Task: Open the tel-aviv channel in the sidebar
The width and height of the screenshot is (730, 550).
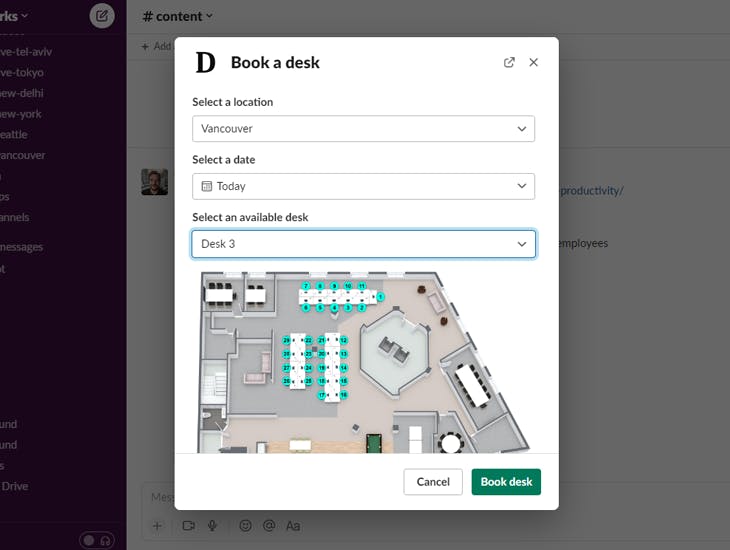Action: coord(26,52)
